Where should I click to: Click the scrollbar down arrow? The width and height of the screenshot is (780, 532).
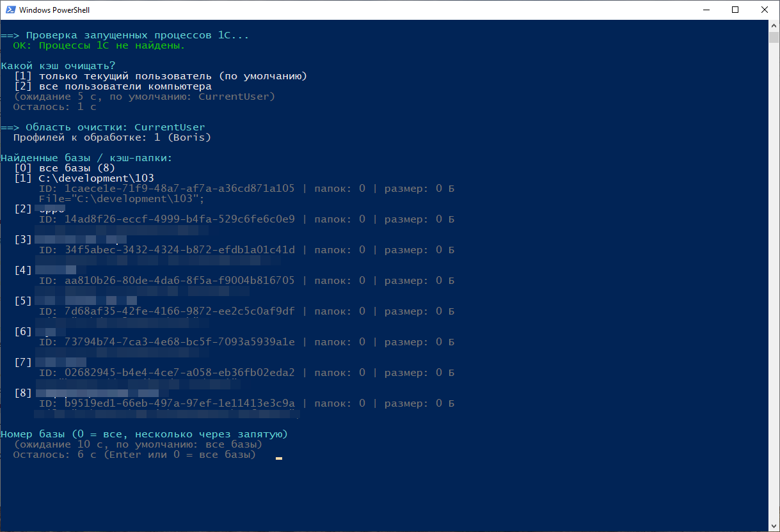point(774,526)
